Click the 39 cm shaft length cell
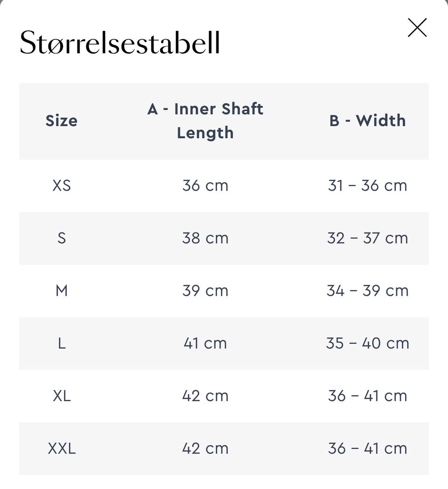Image resolution: width=448 pixels, height=489 pixels. [x=205, y=291]
